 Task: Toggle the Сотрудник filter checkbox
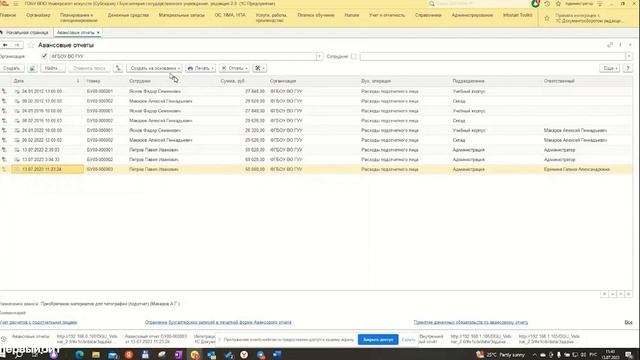click(x=353, y=56)
